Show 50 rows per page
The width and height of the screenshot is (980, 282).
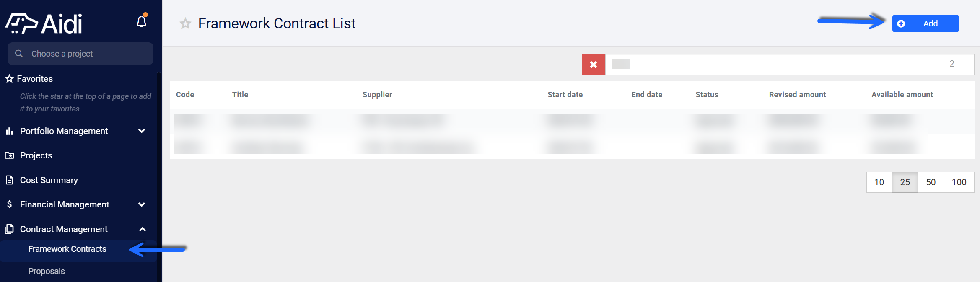click(931, 182)
